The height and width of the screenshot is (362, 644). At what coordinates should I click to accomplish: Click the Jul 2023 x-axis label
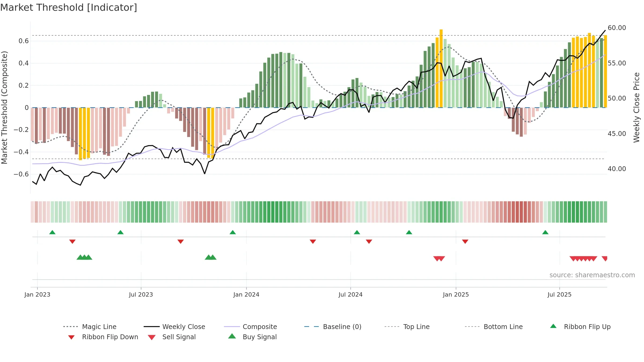[x=141, y=294]
